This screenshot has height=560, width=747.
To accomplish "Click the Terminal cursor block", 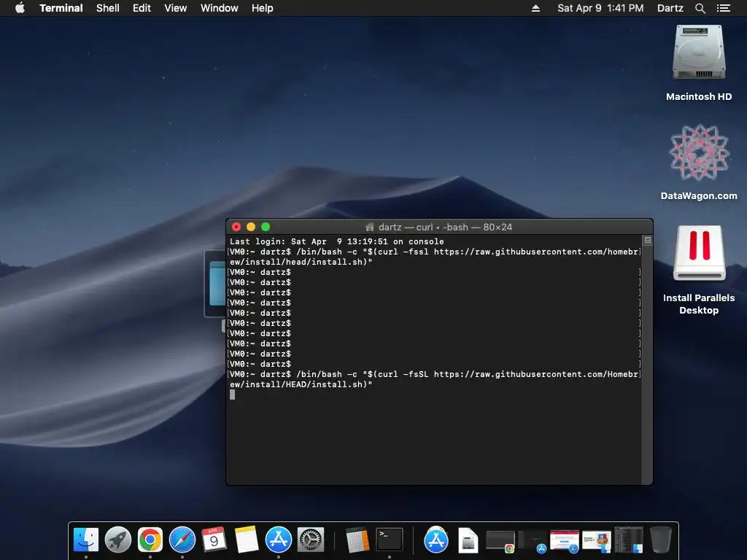I will pos(232,394).
